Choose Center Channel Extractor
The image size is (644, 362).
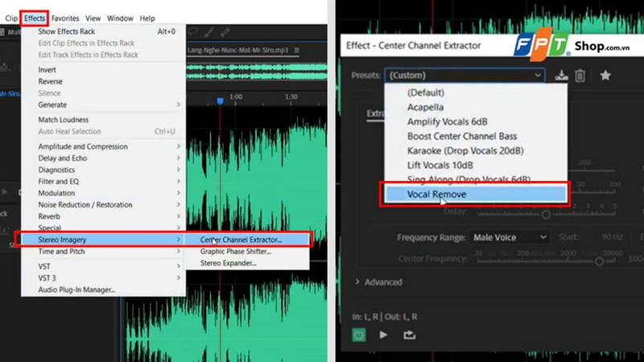pos(247,239)
